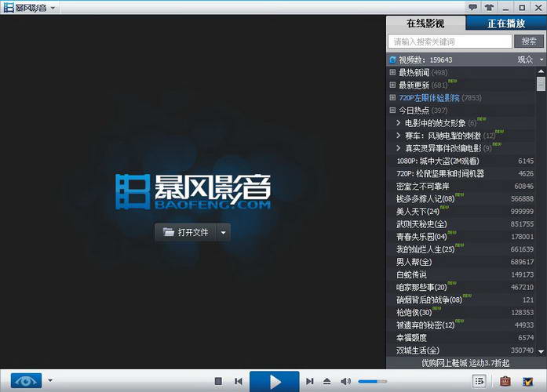The width and height of the screenshot is (547, 392).
Task: Switch to the 在线影视 tab
Action: tap(425, 24)
